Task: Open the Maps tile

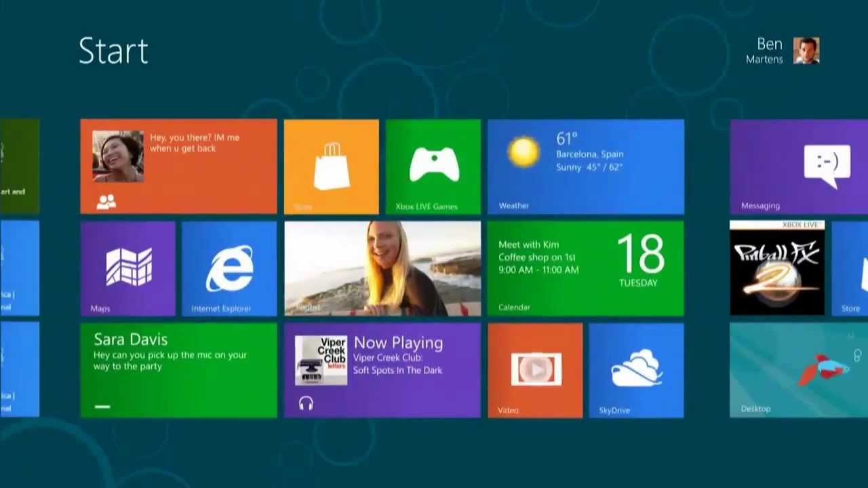Action: coord(127,268)
